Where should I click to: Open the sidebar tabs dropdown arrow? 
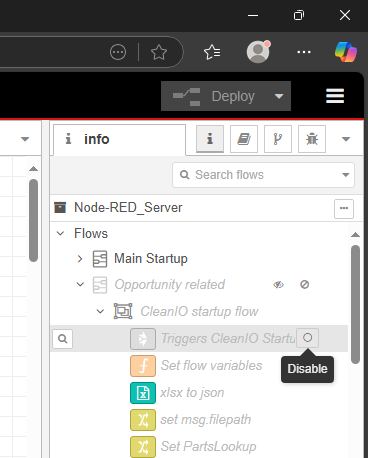346,139
